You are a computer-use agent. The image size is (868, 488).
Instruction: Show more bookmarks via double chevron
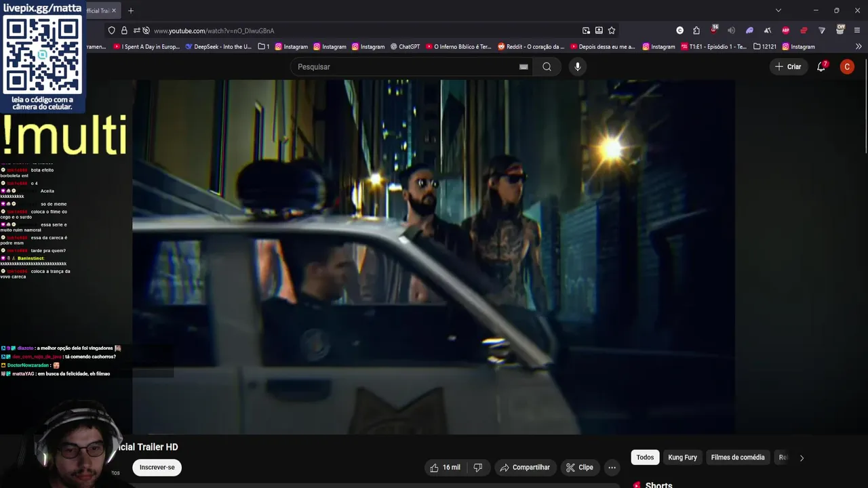click(859, 47)
